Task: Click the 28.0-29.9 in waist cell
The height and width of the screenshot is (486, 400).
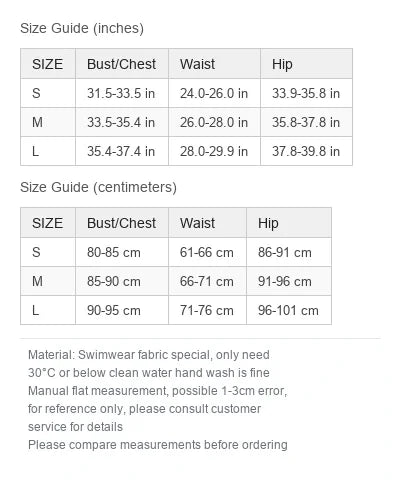Action: (214, 151)
